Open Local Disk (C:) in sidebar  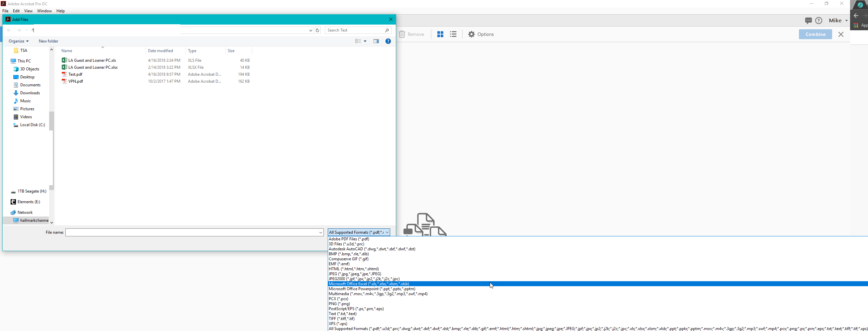[29, 125]
